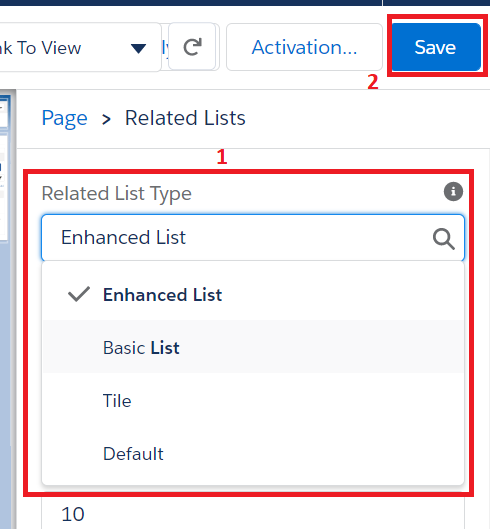Click the Related List Type label
Viewport: 490px width, 529px height.
coord(116,194)
